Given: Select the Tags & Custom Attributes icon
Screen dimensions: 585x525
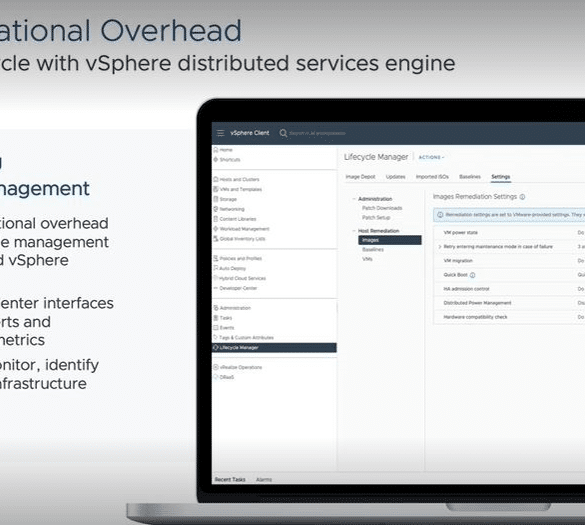Looking at the screenshot, I should pos(216,337).
